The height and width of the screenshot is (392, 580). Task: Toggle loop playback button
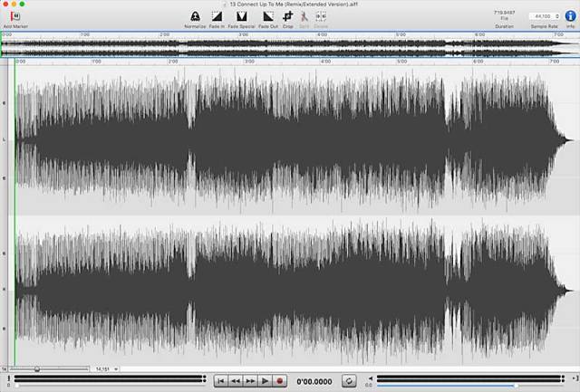point(349,381)
